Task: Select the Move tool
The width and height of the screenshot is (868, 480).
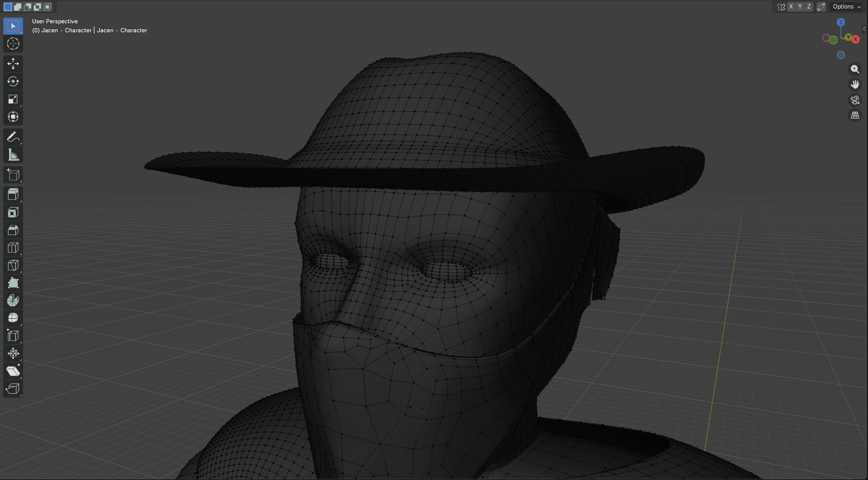Action: coord(13,64)
